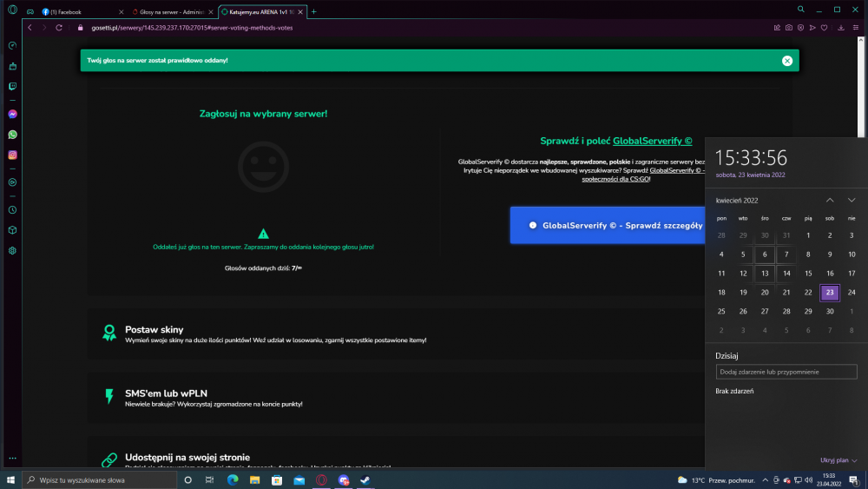Open Mail app from the taskbar
Screen dimensions: 868x489
point(299,480)
